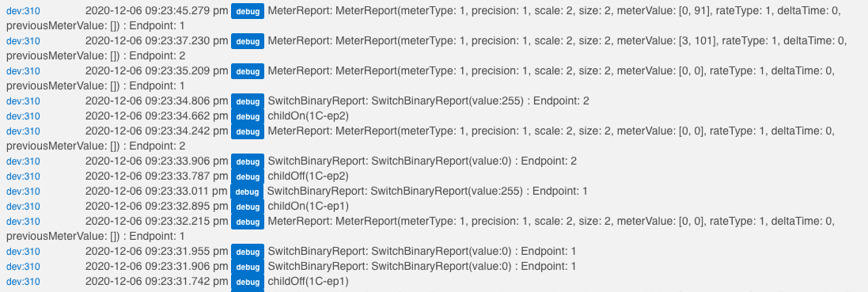The height and width of the screenshot is (292, 868).
Task: Select debug badge on 09:23:37.230 entry
Action: pos(248,42)
